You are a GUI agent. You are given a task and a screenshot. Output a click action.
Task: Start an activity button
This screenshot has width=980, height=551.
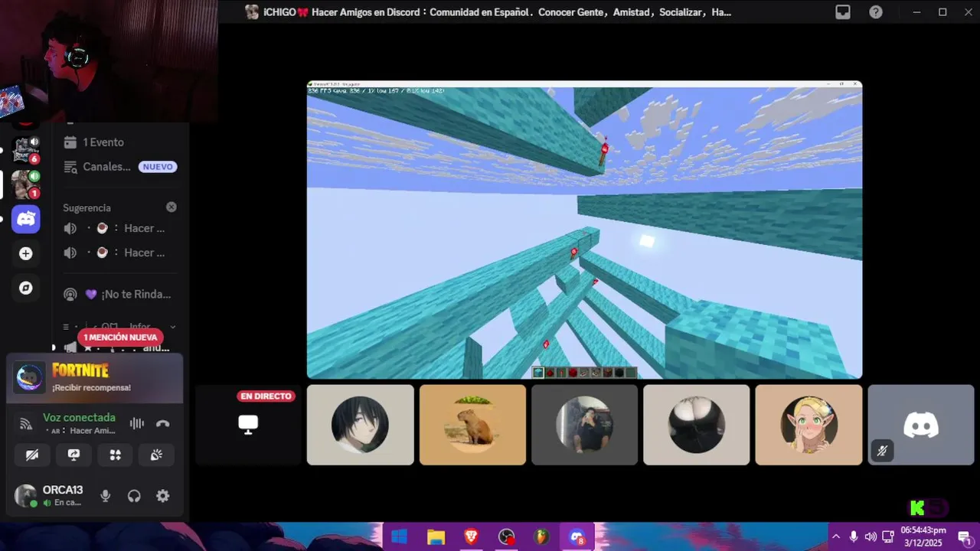pos(115,455)
